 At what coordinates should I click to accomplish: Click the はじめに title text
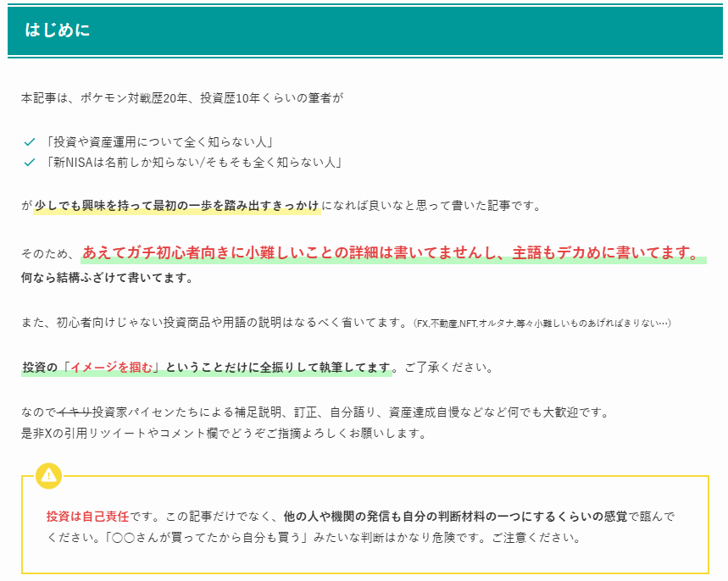(x=56, y=28)
